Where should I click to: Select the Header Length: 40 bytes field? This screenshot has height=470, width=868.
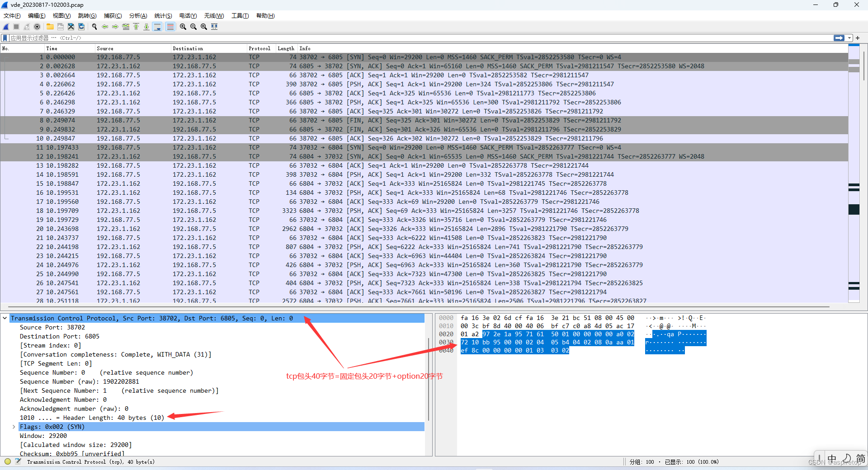click(92, 418)
